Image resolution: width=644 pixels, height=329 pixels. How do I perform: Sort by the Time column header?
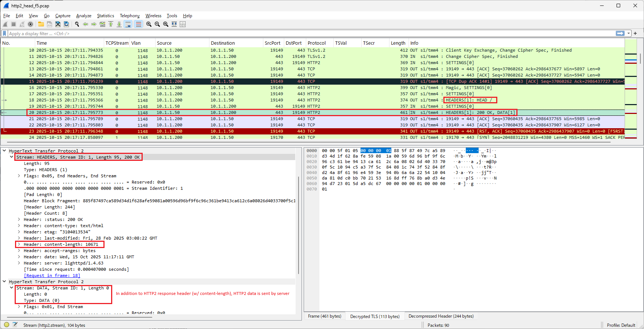click(x=70, y=43)
